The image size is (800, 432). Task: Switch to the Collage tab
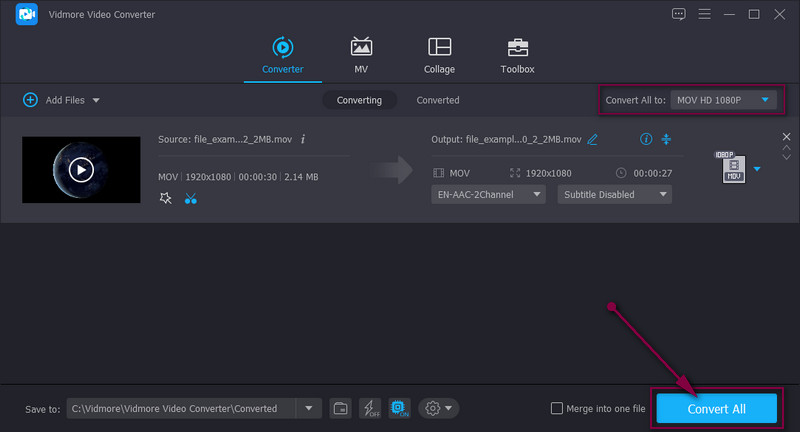pos(439,56)
